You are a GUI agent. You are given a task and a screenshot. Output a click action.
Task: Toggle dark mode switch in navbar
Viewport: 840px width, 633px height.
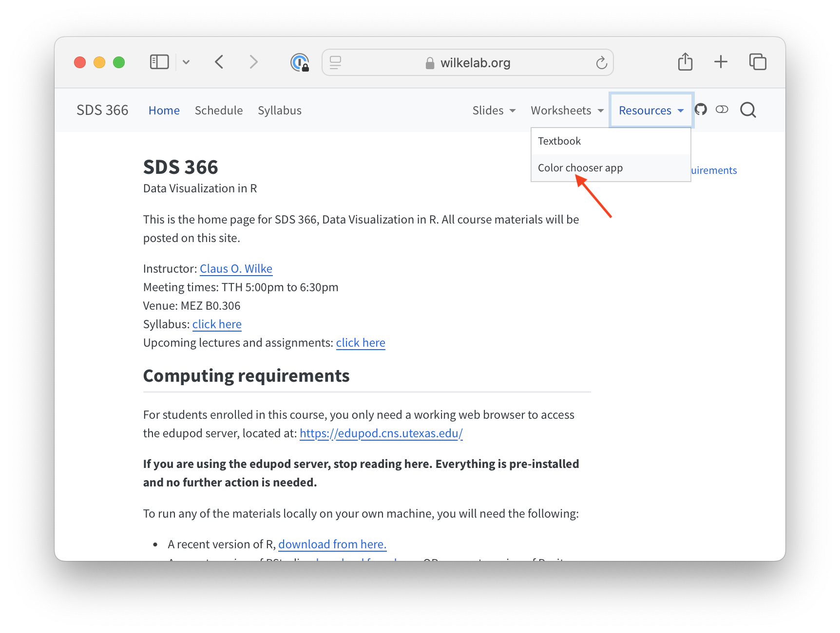point(722,110)
